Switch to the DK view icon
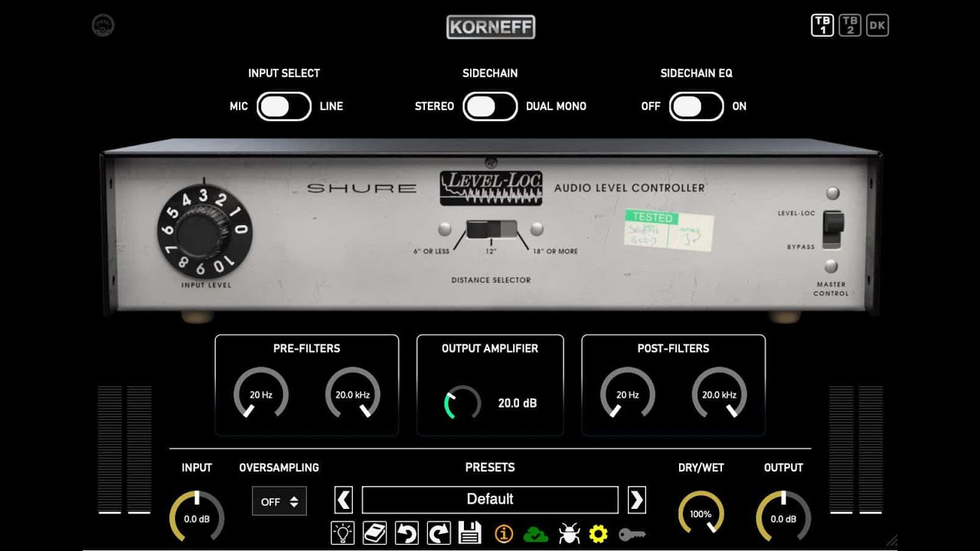980x551 pixels. point(877,25)
